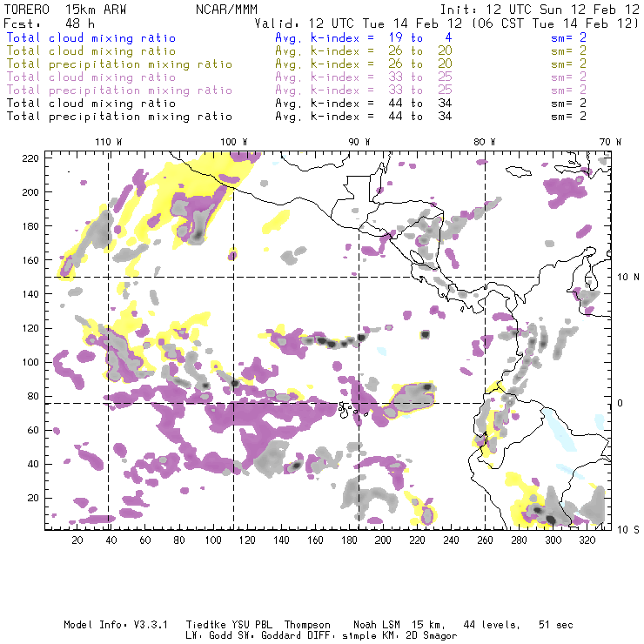The image size is (644, 644).
Task: Click the '110 W' longitude label
Action: [109, 142]
